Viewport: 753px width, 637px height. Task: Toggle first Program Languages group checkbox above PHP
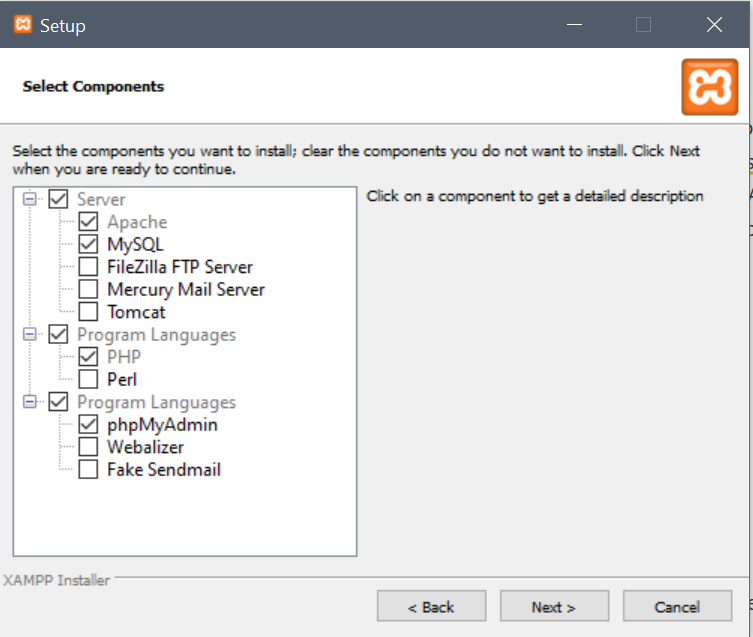[x=58, y=334]
